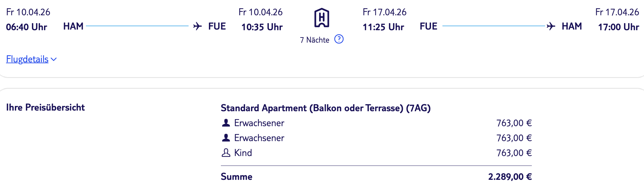The image size is (644, 190).
Task: Click the Standard Apartment (Balkon oder Terrasse) title
Action: point(325,108)
